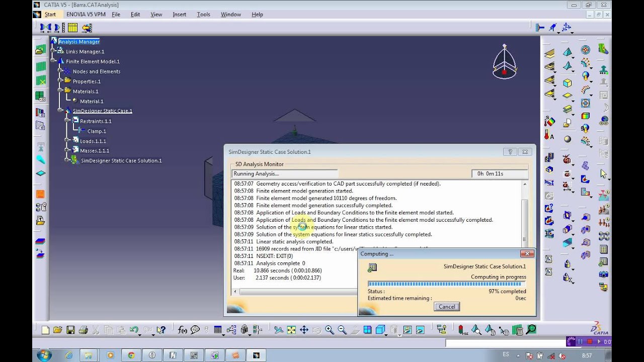
Task: Activate the What's This help cursor icon
Action: [161, 330]
